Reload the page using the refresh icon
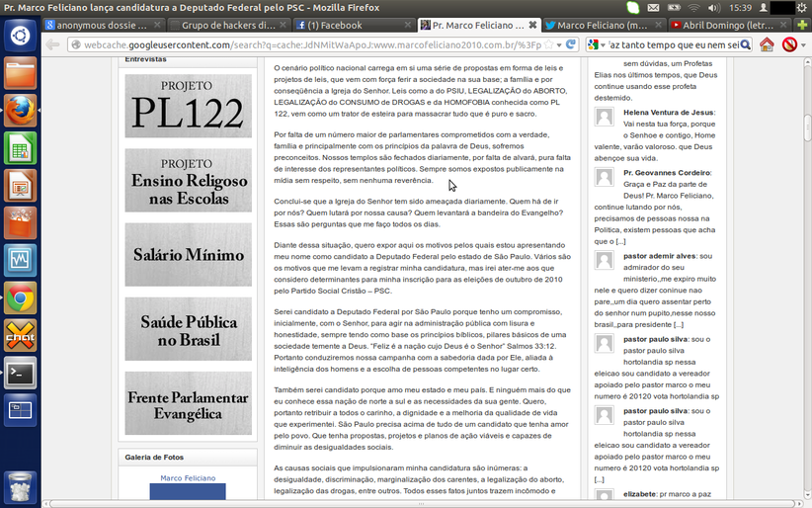812x508 pixels. pyautogui.click(x=571, y=44)
